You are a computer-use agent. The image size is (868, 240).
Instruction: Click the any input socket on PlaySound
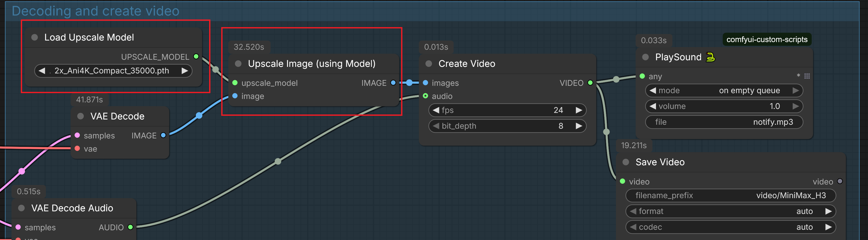tap(642, 76)
